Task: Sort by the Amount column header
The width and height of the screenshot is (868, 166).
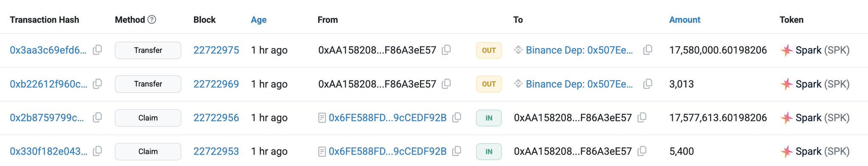Action: click(685, 20)
